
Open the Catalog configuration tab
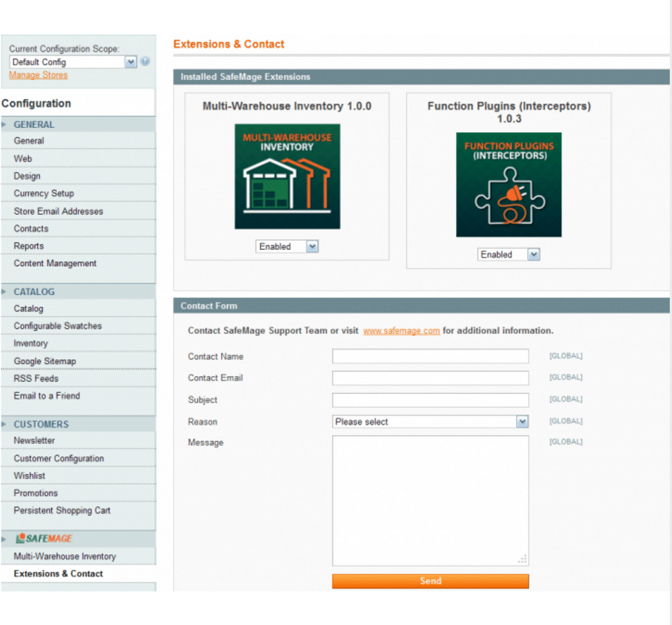pyautogui.click(x=78, y=308)
